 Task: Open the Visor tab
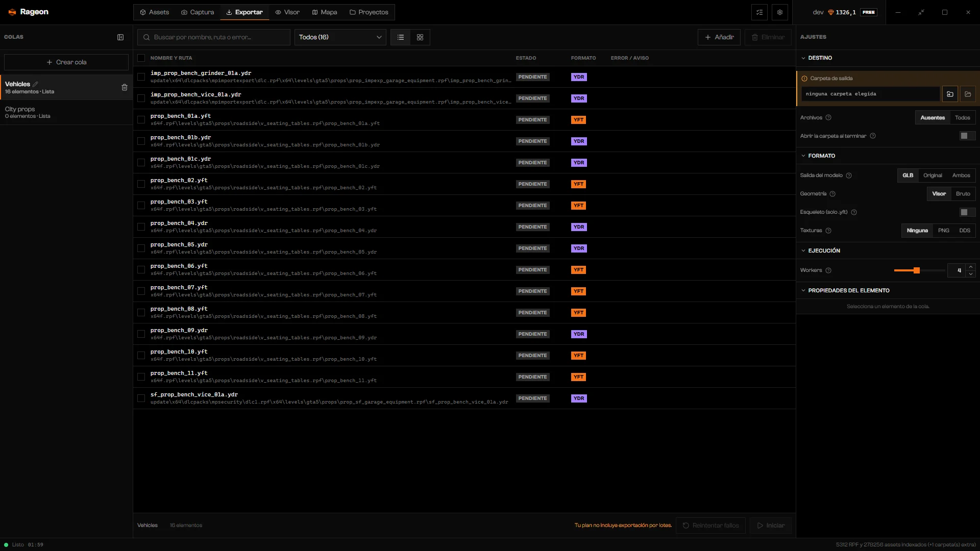pyautogui.click(x=287, y=12)
